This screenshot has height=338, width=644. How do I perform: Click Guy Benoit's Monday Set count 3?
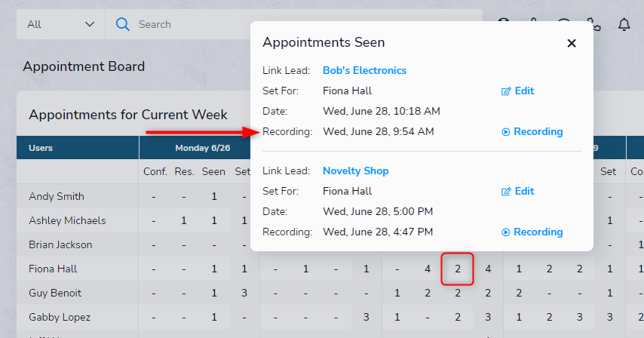pos(244,293)
